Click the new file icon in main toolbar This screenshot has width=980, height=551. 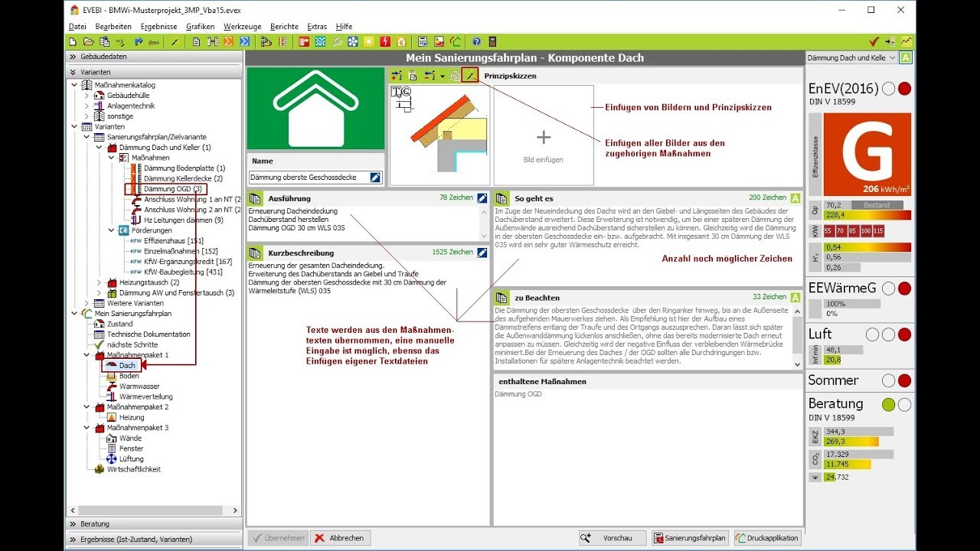(73, 42)
